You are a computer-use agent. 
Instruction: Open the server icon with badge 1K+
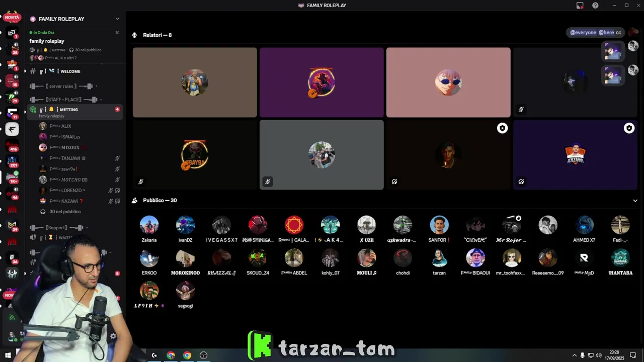pyautogui.click(x=12, y=177)
